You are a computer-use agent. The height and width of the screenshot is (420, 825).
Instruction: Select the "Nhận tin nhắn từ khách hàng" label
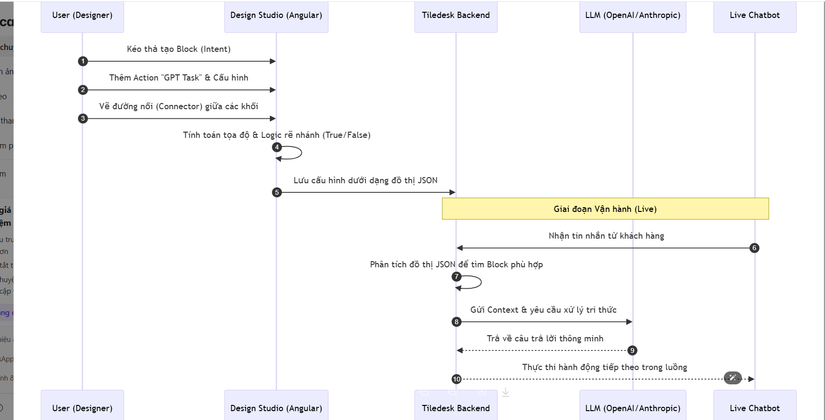(605, 235)
